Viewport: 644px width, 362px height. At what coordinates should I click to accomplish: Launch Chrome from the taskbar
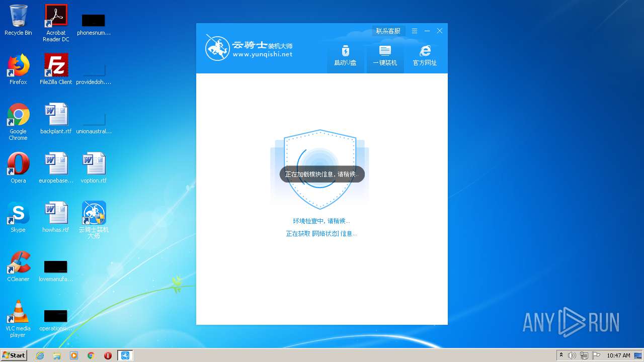[91, 355]
